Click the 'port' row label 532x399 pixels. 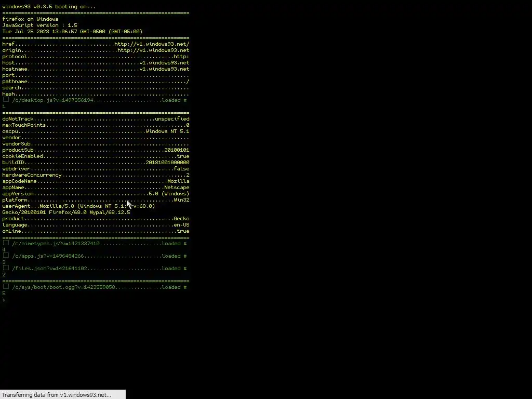pyautogui.click(x=8, y=75)
